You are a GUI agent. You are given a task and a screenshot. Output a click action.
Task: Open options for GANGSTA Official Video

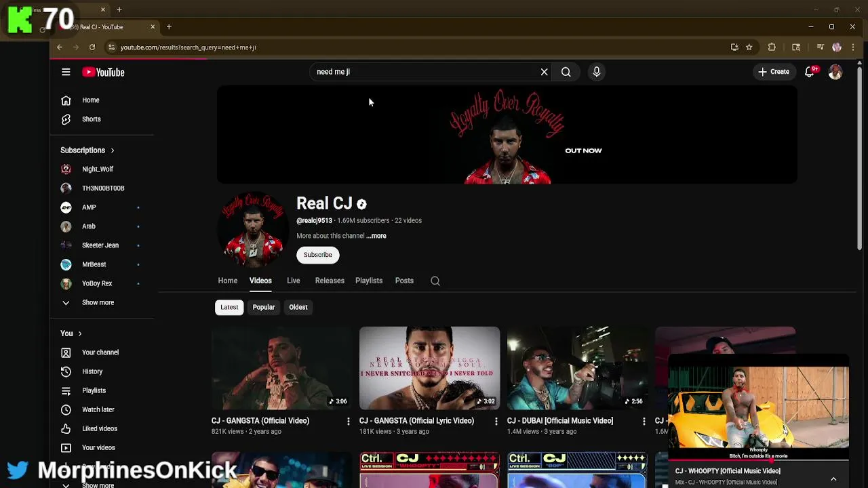tap(349, 421)
